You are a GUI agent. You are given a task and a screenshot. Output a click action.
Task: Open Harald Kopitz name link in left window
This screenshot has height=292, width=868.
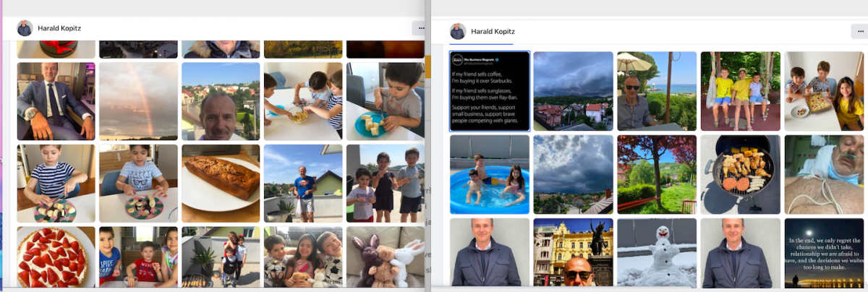tap(59, 29)
